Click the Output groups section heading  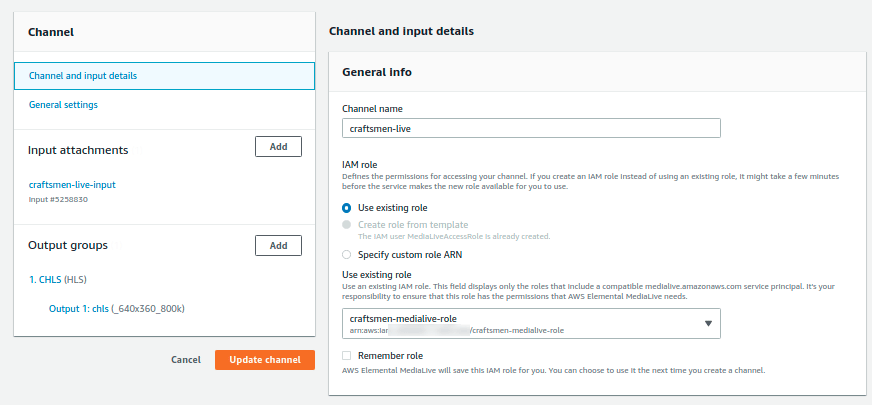pyautogui.click(x=68, y=245)
